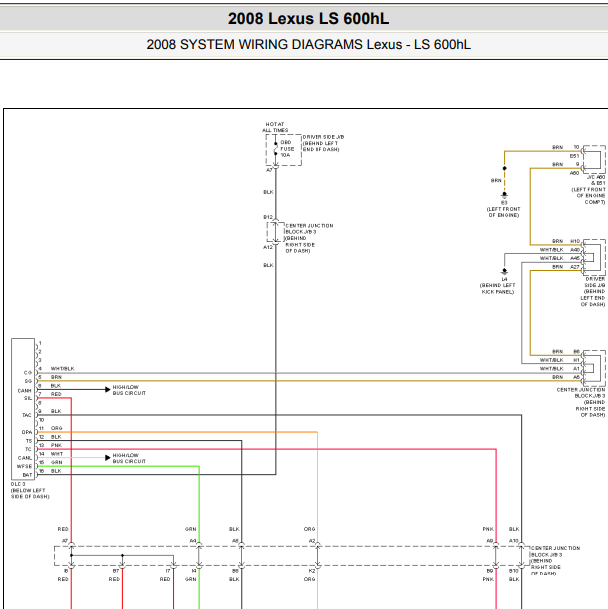The image size is (608, 609).
Task: Click the 'I7' terminal label
Action: 168,571
